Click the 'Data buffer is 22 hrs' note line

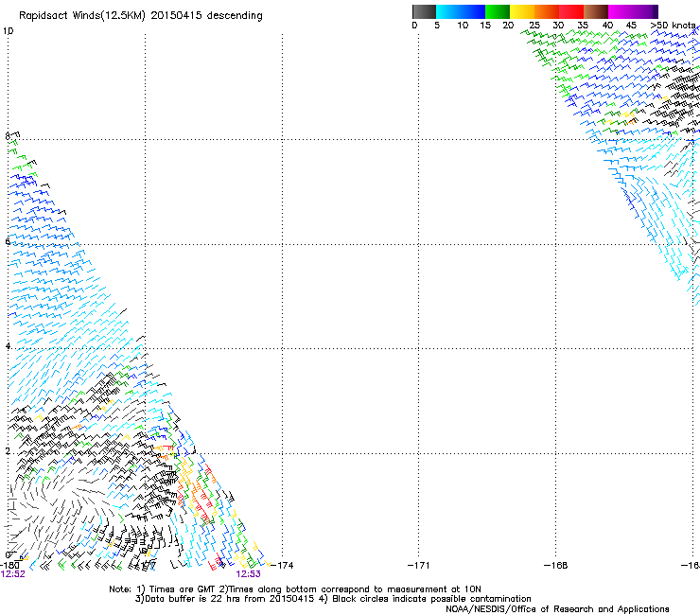tap(333, 599)
